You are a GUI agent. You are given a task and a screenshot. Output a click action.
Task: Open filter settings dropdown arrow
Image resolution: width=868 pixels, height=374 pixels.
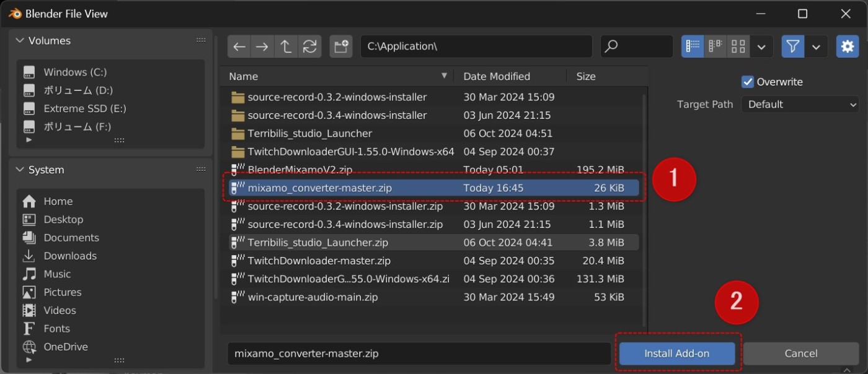pos(816,46)
